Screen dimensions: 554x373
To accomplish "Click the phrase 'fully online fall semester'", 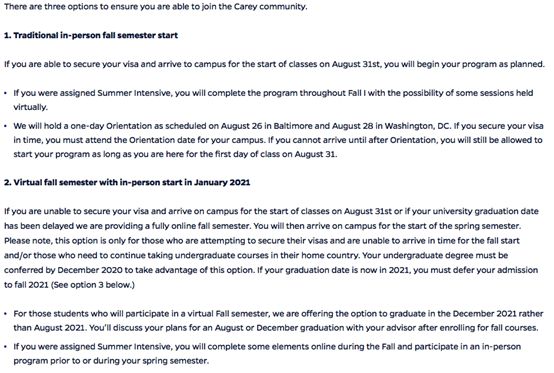I will [201, 226].
